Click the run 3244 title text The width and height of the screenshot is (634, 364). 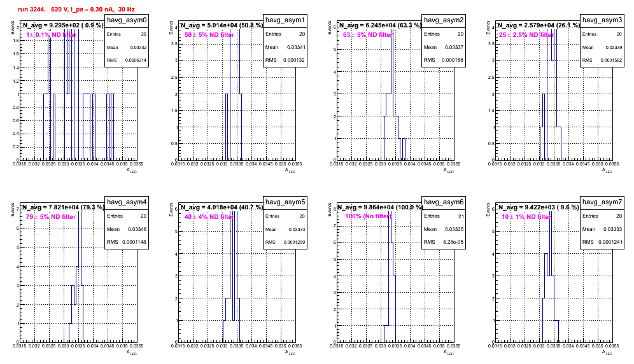pos(76,10)
